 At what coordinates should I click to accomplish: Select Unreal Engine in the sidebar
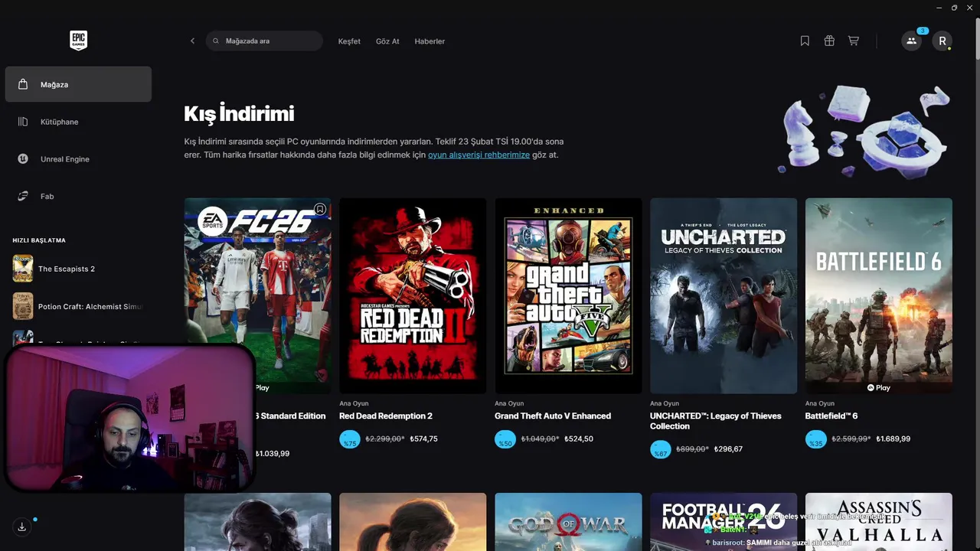tap(78, 159)
